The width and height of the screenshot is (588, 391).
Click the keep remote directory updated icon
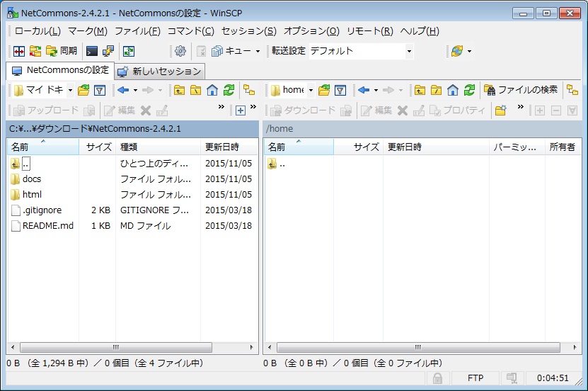click(x=129, y=51)
